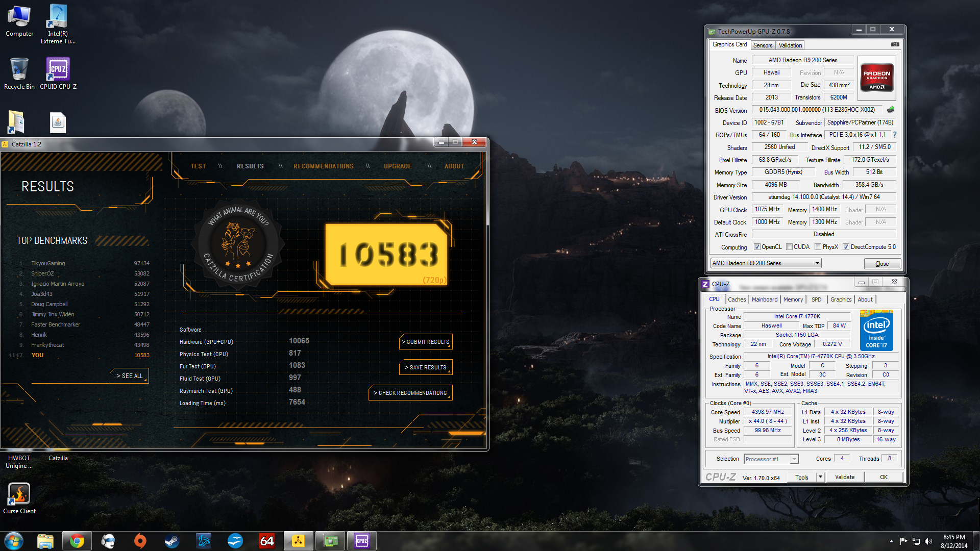980x551 pixels.
Task: Open AIDA64 from the taskbar
Action: coord(267,541)
